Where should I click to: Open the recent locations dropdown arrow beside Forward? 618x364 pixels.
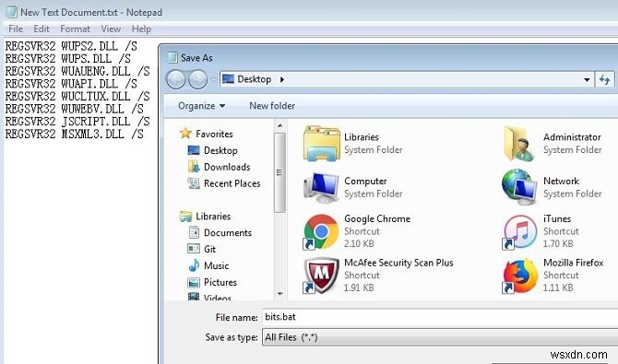tap(213, 79)
